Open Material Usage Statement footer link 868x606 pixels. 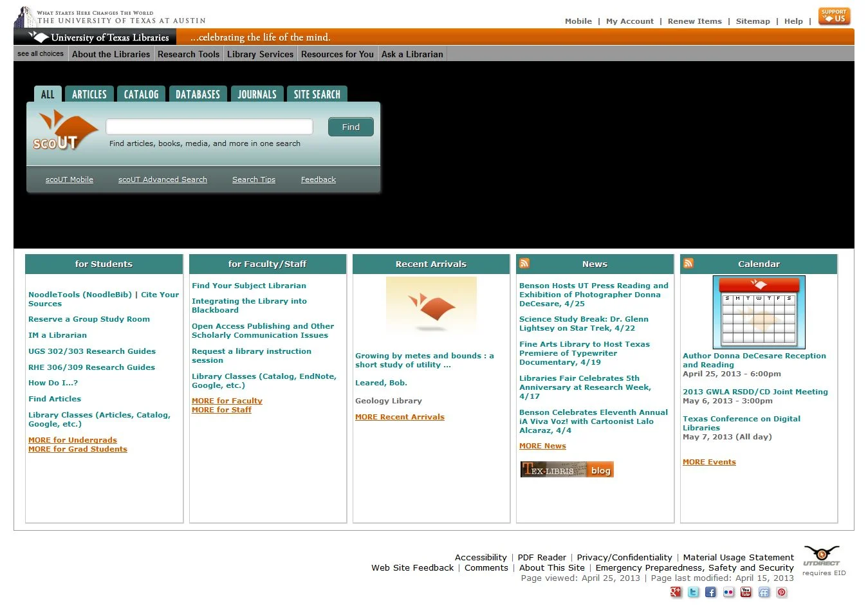[738, 558]
